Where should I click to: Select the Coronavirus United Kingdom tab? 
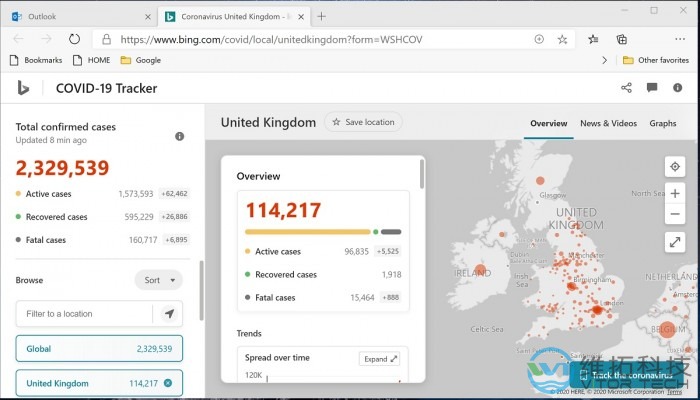coord(233,17)
